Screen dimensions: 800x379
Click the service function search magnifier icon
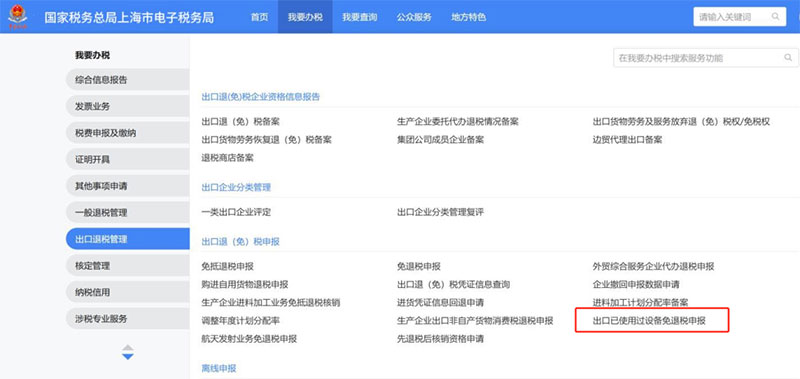click(788, 58)
